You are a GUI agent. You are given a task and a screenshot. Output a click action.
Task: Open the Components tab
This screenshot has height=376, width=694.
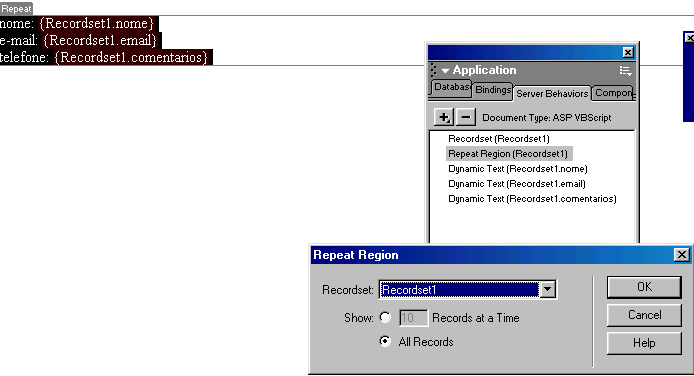coord(613,93)
